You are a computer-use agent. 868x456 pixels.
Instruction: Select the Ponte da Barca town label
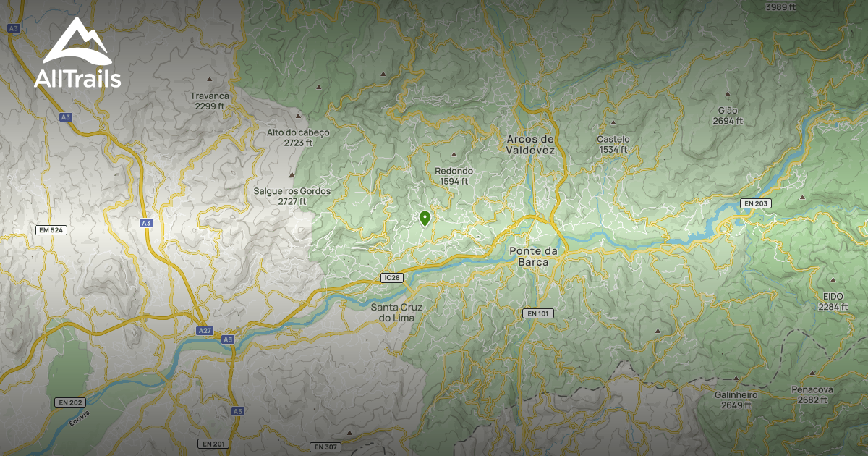click(x=534, y=256)
